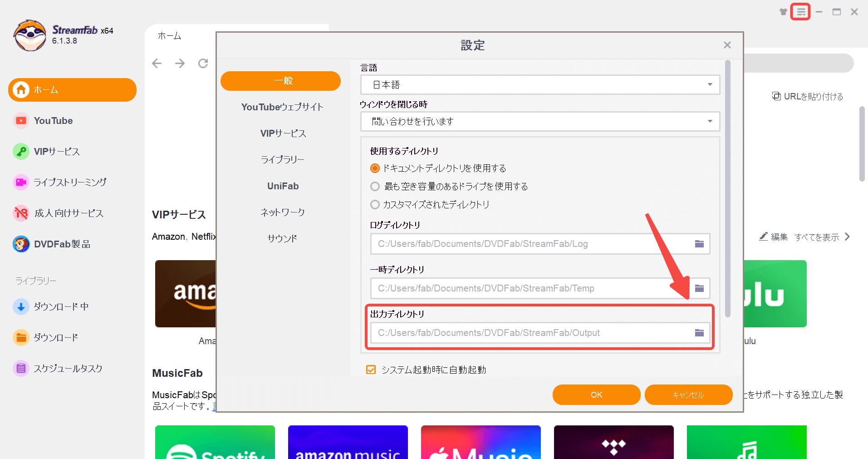Open ライブストリーミング in the sidebar

coord(72,183)
